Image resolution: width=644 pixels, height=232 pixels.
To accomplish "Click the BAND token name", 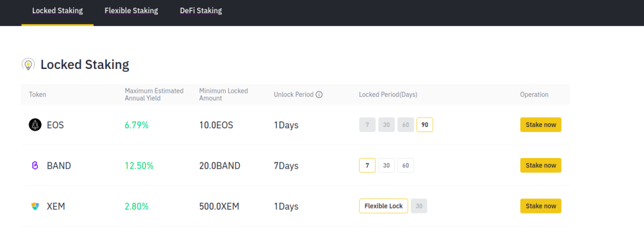I will point(59,166).
